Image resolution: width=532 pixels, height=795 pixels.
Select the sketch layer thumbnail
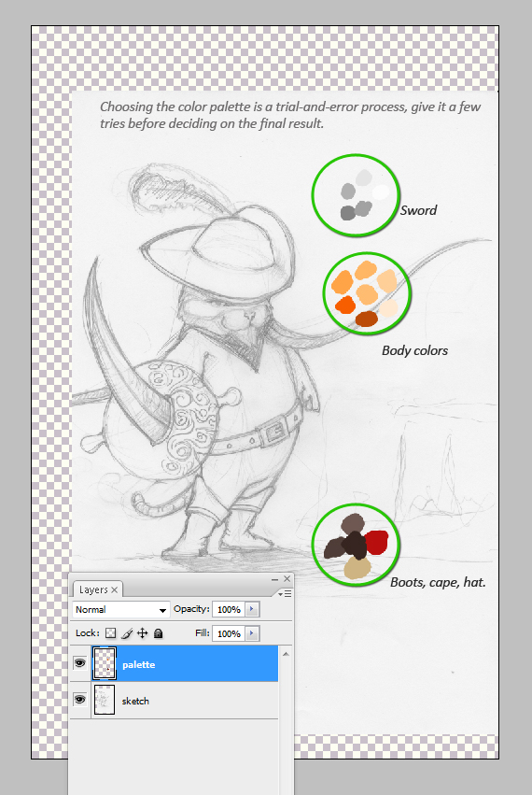click(105, 700)
